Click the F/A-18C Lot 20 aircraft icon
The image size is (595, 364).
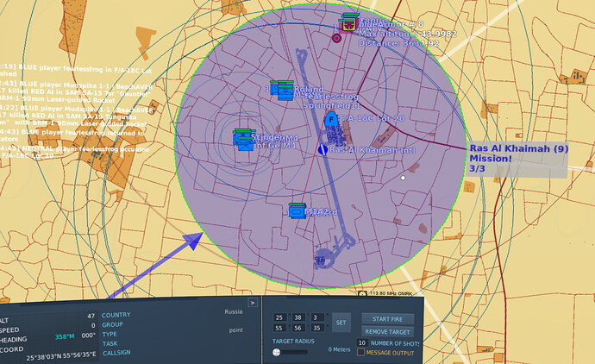(x=329, y=119)
